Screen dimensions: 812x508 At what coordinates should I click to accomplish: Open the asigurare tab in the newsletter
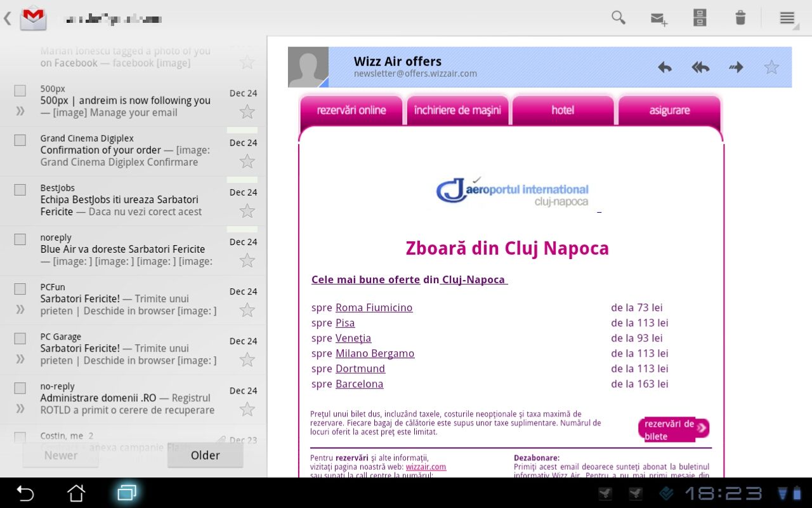tap(669, 110)
